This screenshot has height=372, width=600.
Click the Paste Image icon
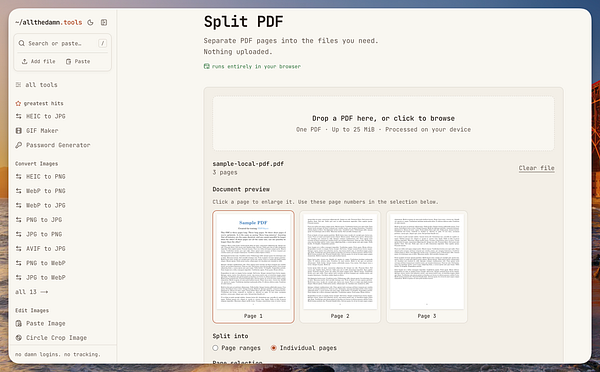pos(18,323)
